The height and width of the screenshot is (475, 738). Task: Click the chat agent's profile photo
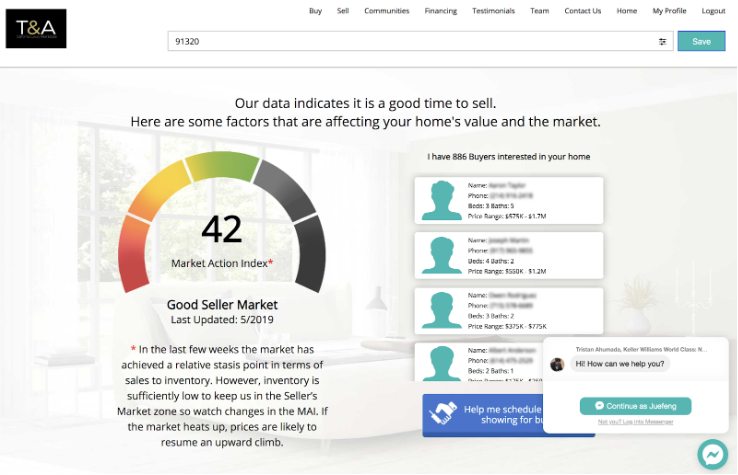click(558, 364)
